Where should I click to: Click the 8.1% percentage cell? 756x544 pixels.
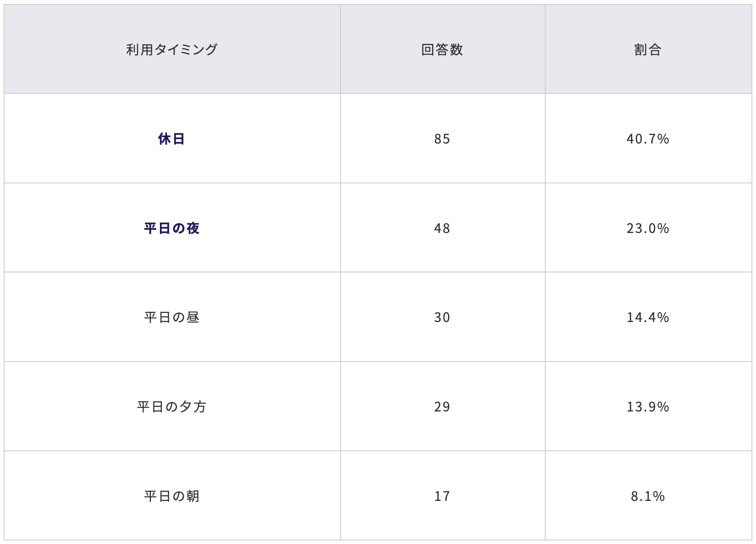pos(648,496)
